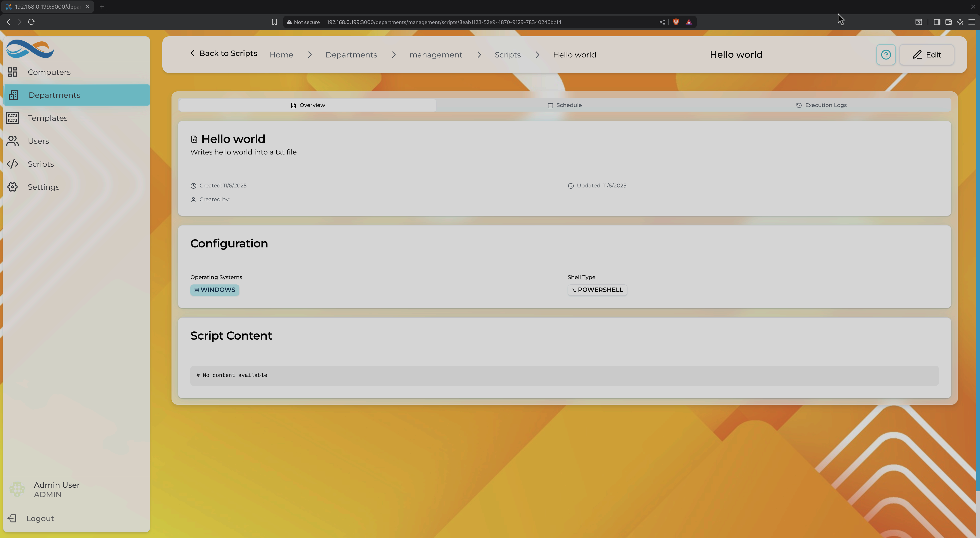
Task: Click Back to Scripts link
Action: pyautogui.click(x=224, y=53)
